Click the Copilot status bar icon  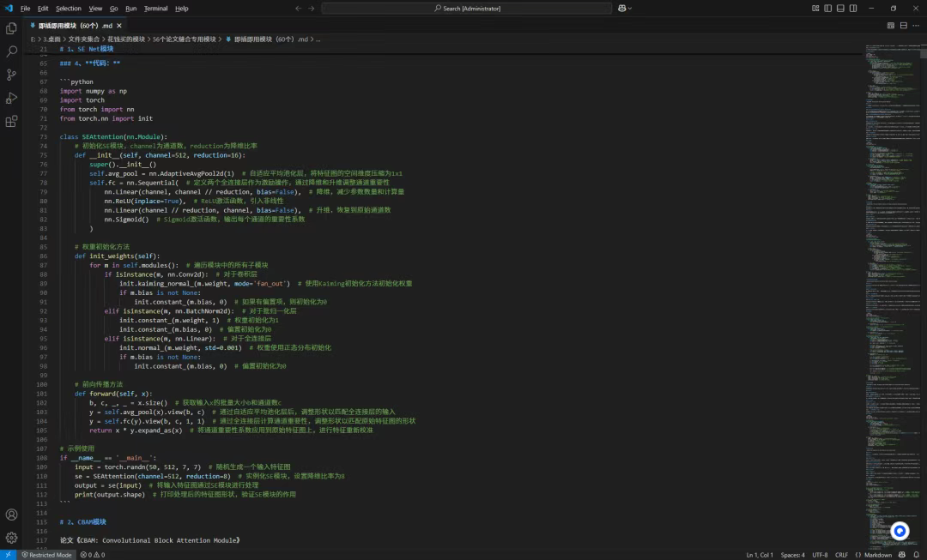point(901,555)
